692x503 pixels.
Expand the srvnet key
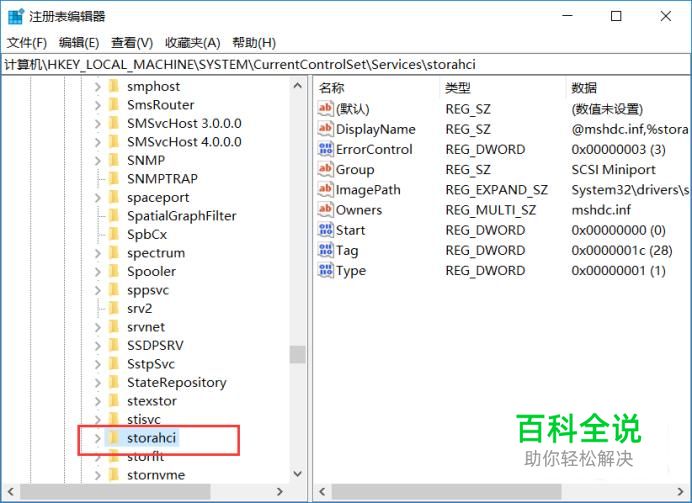click(98, 327)
